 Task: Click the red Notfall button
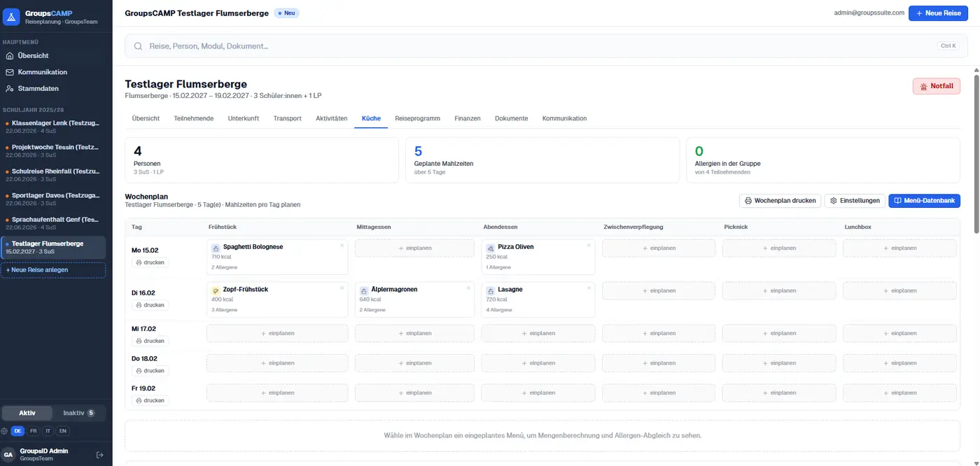[937, 86]
